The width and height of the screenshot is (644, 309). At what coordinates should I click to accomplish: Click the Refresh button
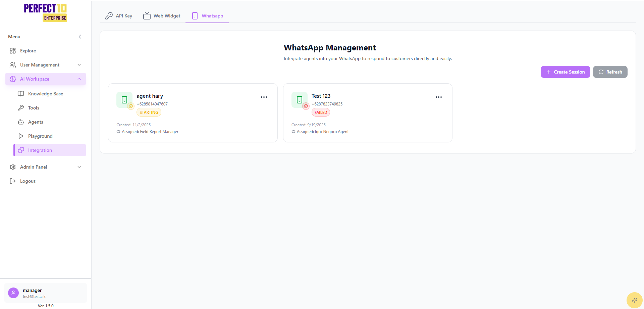click(x=610, y=72)
